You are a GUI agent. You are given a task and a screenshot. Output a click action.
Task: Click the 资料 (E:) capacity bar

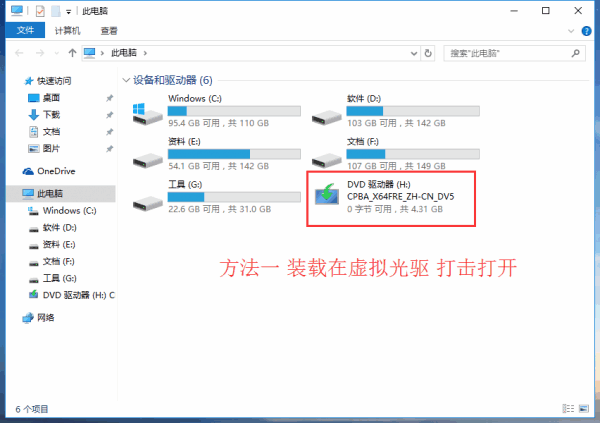234,154
